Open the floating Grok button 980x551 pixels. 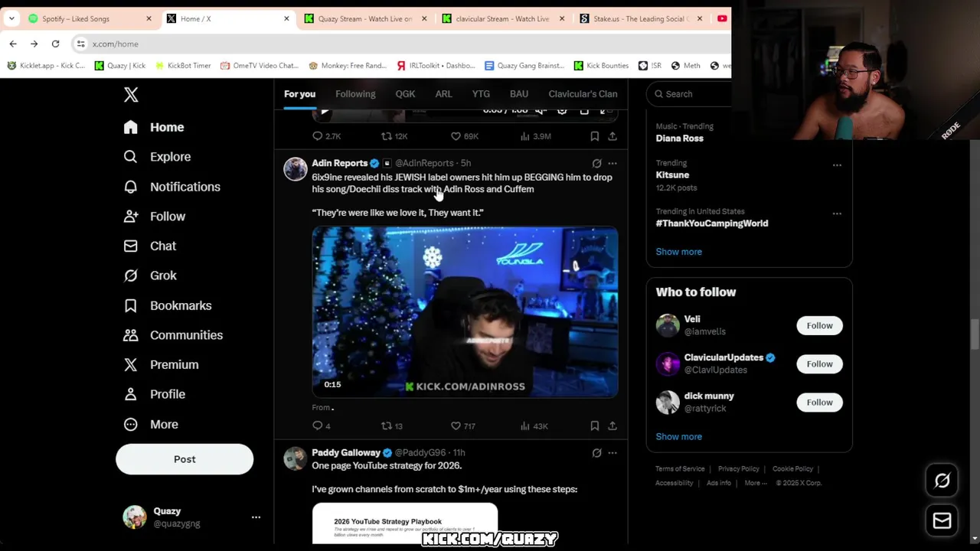[x=942, y=481]
